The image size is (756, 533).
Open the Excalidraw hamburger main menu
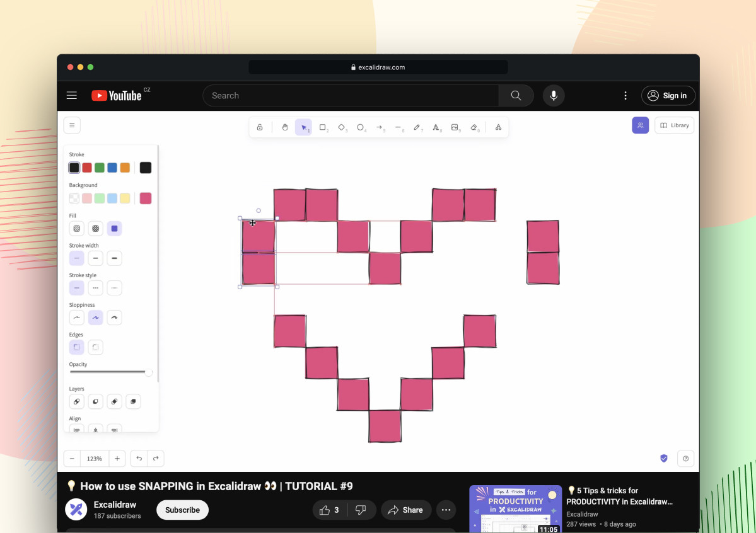(72, 125)
